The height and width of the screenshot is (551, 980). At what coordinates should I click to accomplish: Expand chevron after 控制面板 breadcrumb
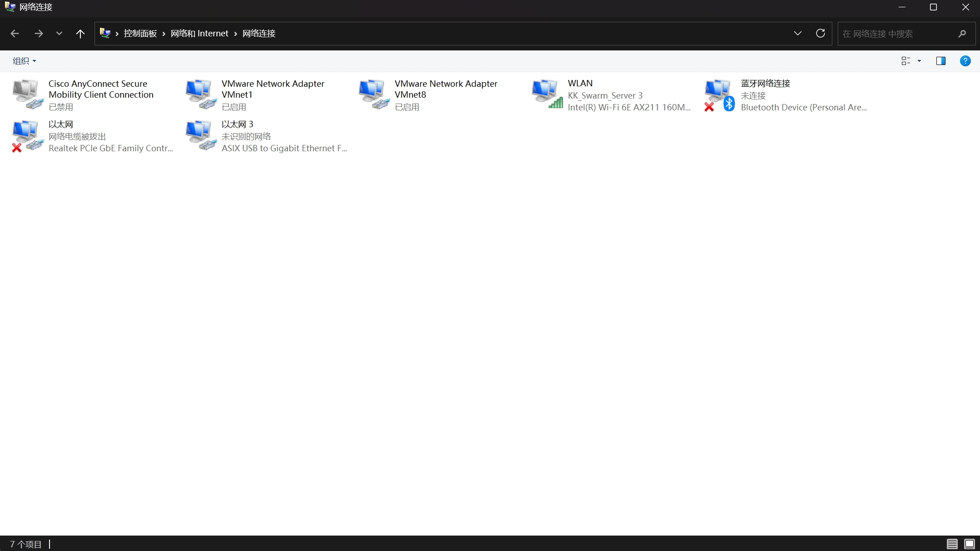[x=164, y=34]
